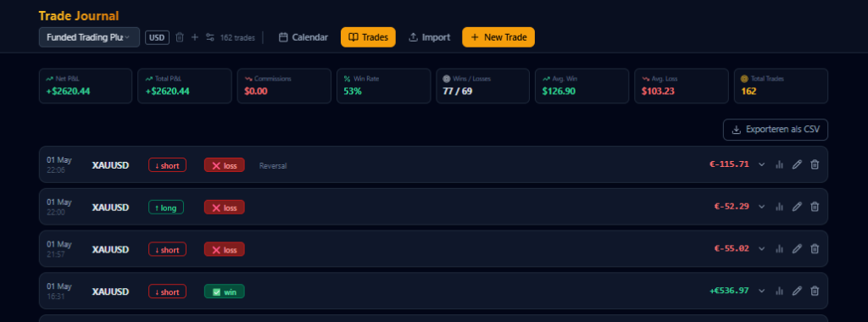Edit the +€536.97 trade

pos(797,291)
